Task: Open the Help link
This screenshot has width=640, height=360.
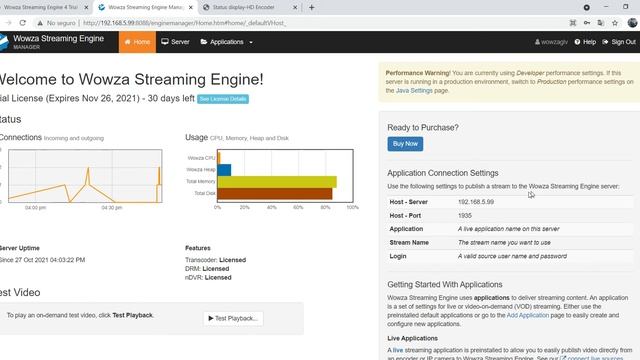Action: pos(585,42)
